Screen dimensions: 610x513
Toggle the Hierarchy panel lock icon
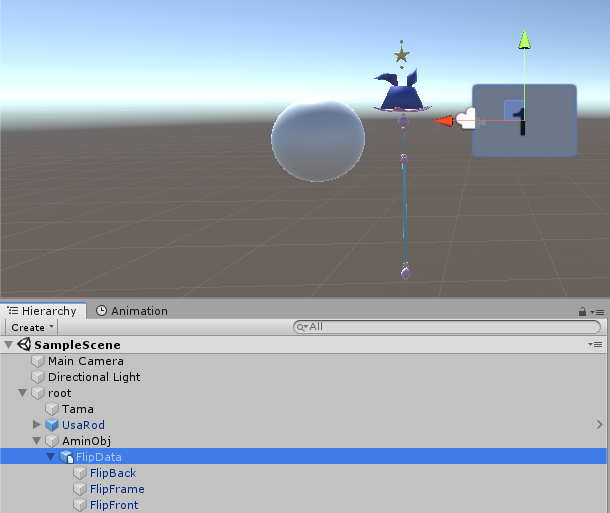click(582, 312)
